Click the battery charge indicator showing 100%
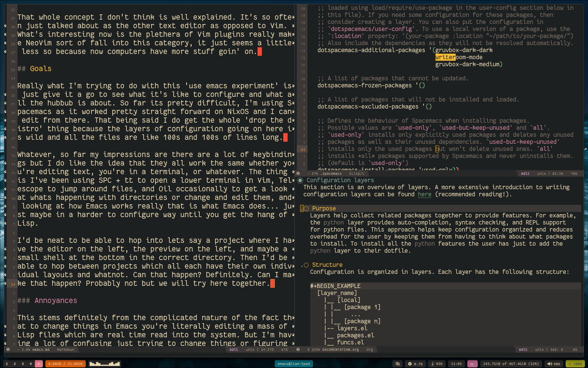588x368 pixels. click(575, 364)
